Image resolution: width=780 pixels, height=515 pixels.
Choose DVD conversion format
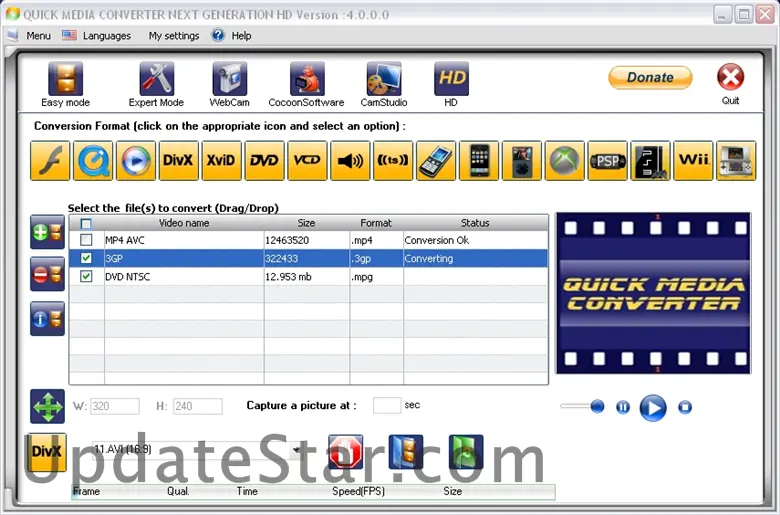click(264, 160)
